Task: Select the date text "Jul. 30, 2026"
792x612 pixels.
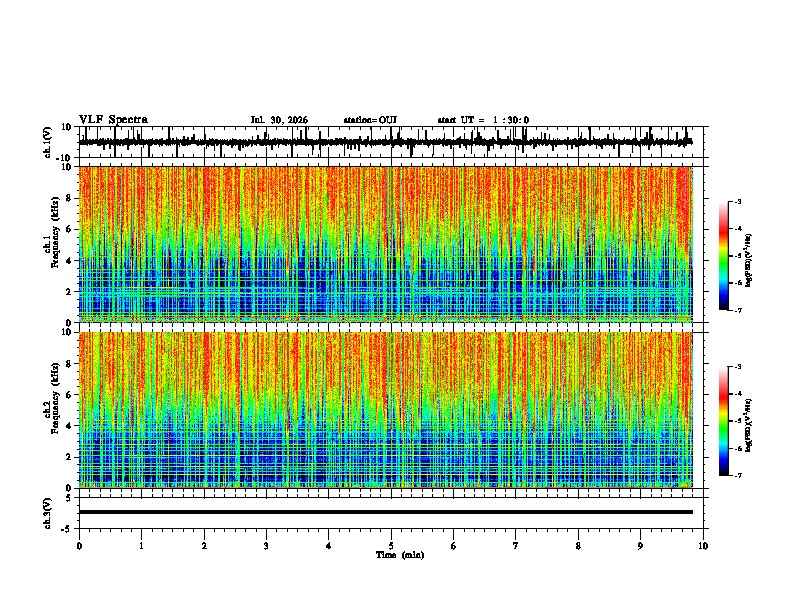Action: point(279,120)
